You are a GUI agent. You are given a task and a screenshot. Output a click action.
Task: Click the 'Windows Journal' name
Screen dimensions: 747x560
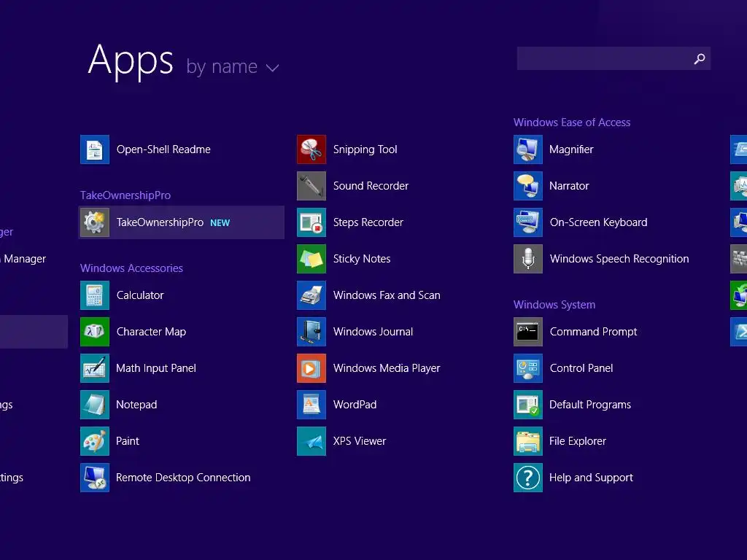coord(373,332)
